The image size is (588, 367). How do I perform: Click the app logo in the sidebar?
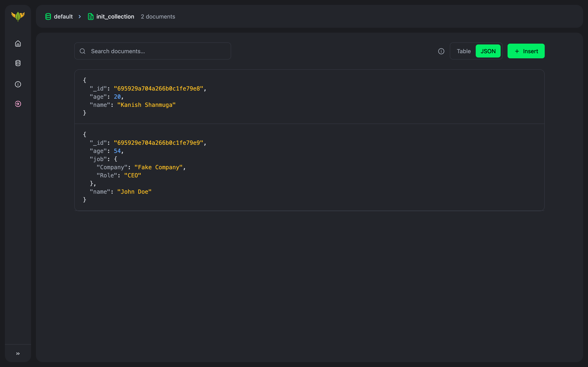[18, 17]
